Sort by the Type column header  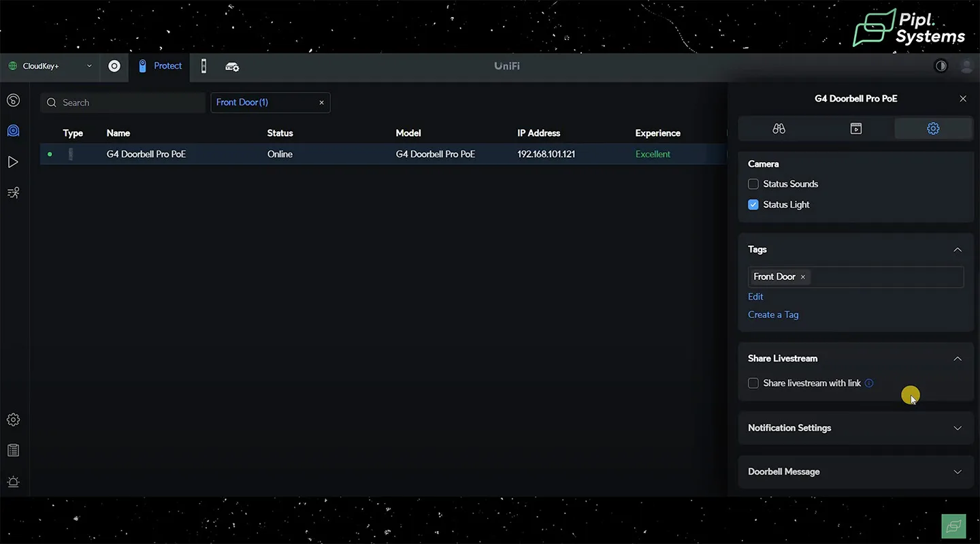point(73,133)
